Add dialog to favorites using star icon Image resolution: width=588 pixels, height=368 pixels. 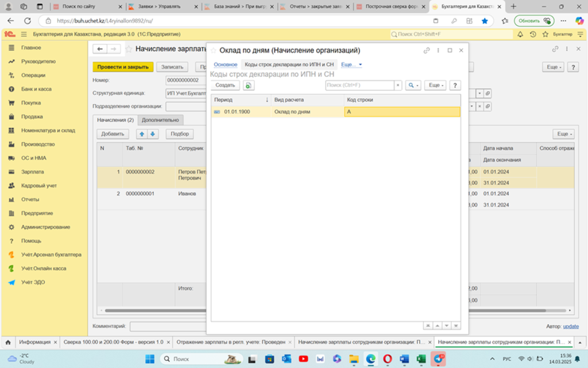(214, 51)
